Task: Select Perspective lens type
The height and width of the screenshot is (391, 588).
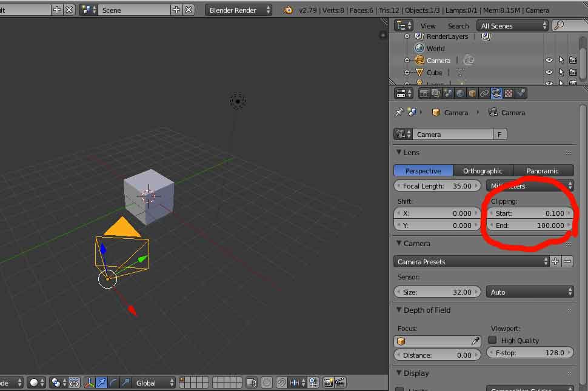Action: 423,170
